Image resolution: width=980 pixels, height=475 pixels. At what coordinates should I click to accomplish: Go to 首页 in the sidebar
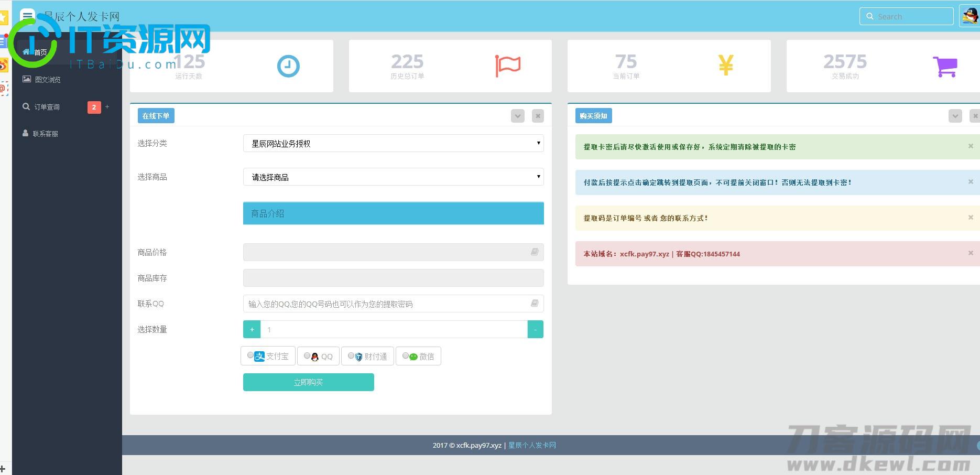[67, 52]
